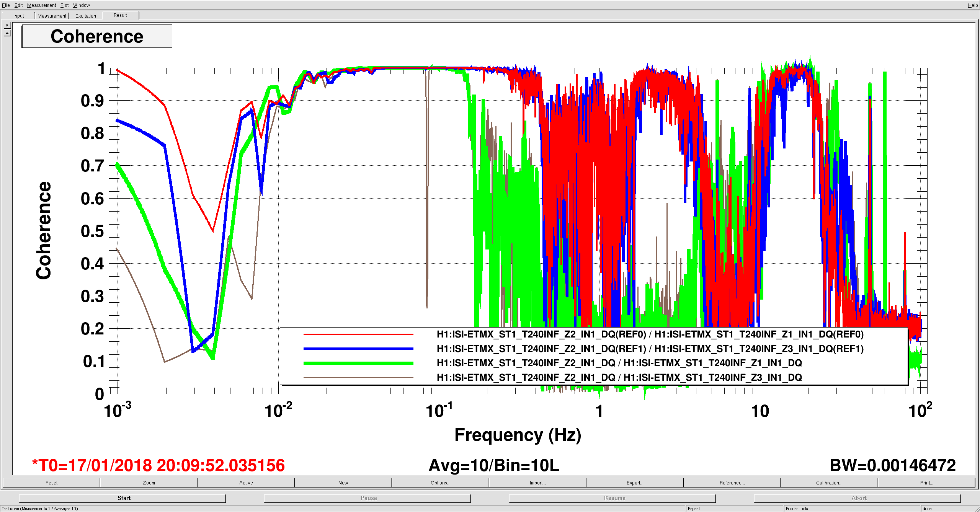Click the Export button
Viewport: 980px width, 512px height.
[635, 483]
